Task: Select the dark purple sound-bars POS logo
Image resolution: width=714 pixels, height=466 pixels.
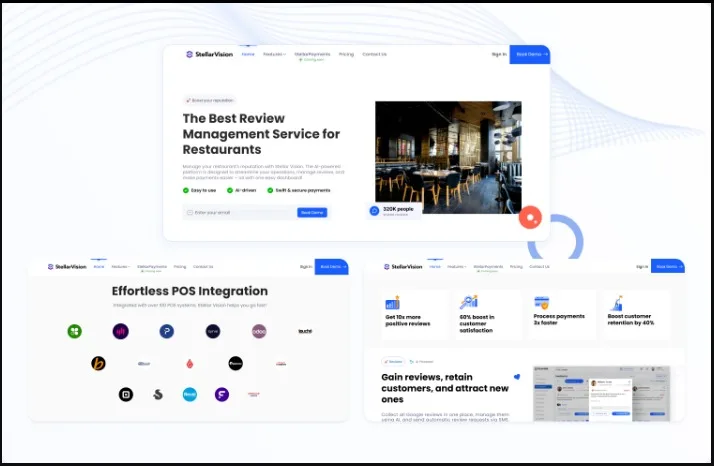Action: point(121,331)
